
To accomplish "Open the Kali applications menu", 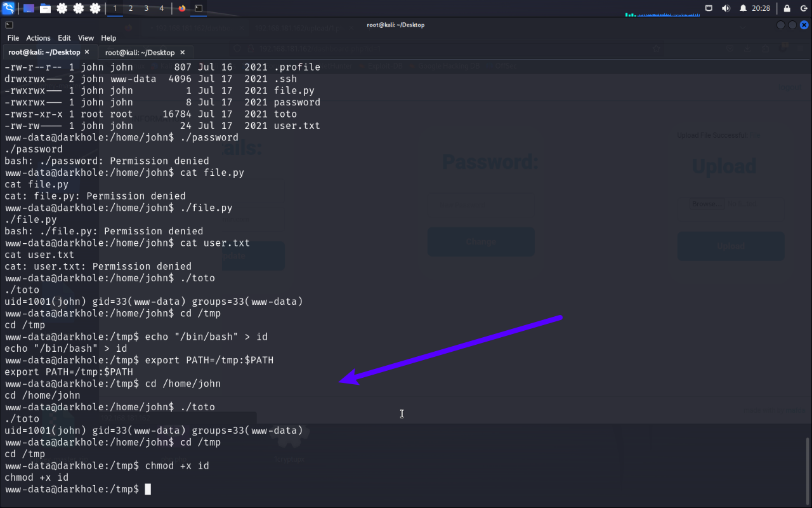I will 8,8.
